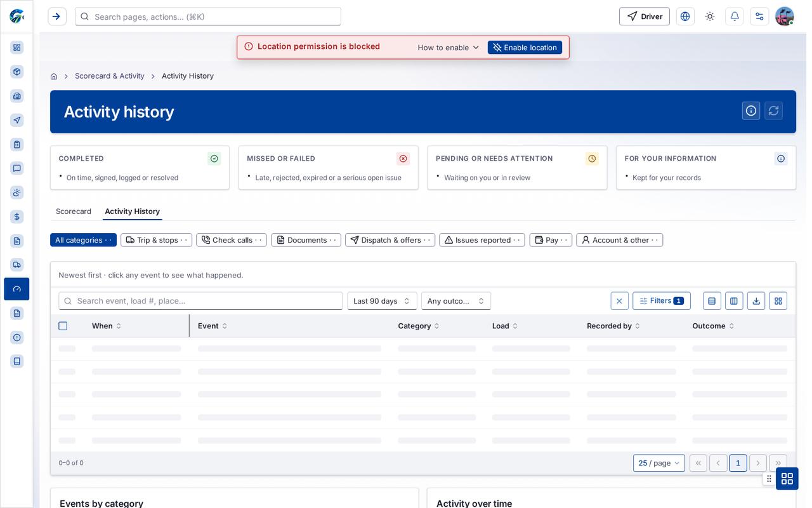Open the book icon in sidebar
Viewport: 812px width, 508px height.
[17, 361]
